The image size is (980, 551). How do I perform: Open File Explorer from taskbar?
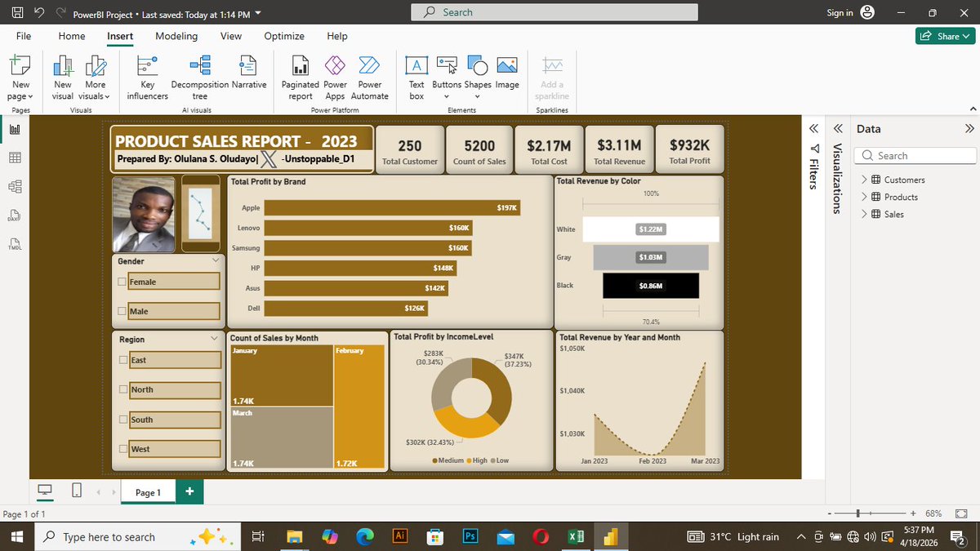pyautogui.click(x=295, y=536)
